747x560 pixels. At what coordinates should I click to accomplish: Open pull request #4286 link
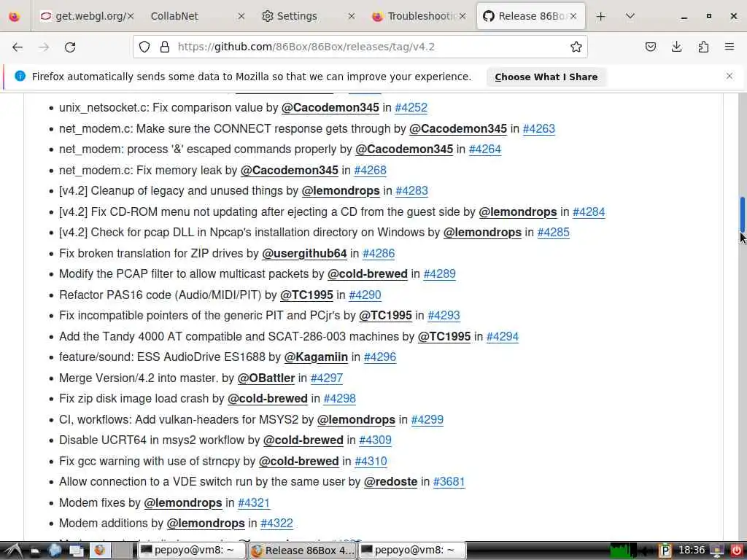(379, 253)
